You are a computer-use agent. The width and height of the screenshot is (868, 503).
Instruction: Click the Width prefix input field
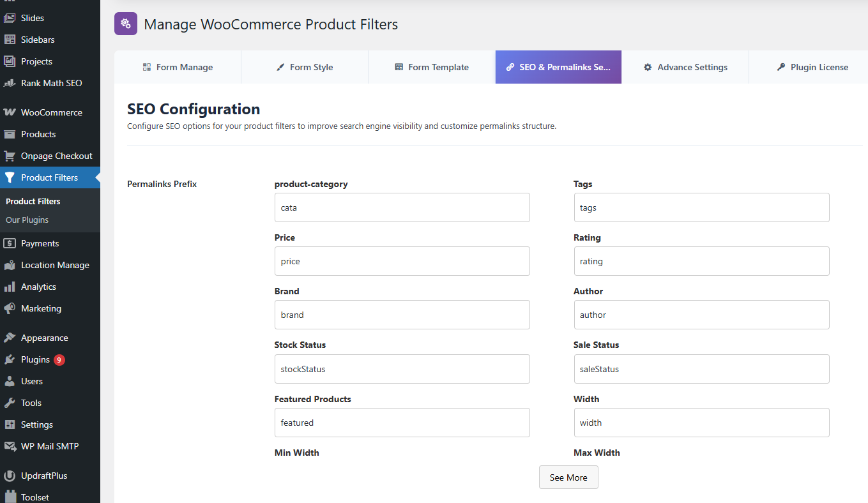pyautogui.click(x=701, y=423)
